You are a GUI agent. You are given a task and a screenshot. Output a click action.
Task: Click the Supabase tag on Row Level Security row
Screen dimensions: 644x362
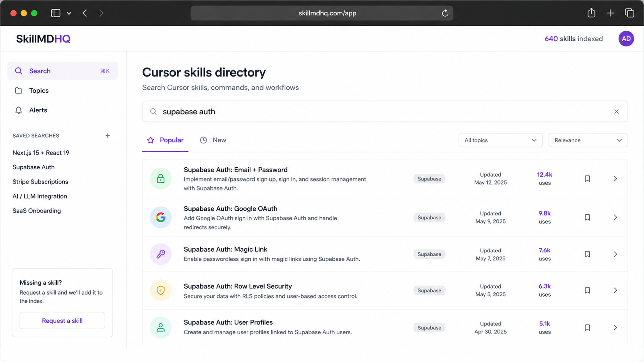click(x=429, y=290)
